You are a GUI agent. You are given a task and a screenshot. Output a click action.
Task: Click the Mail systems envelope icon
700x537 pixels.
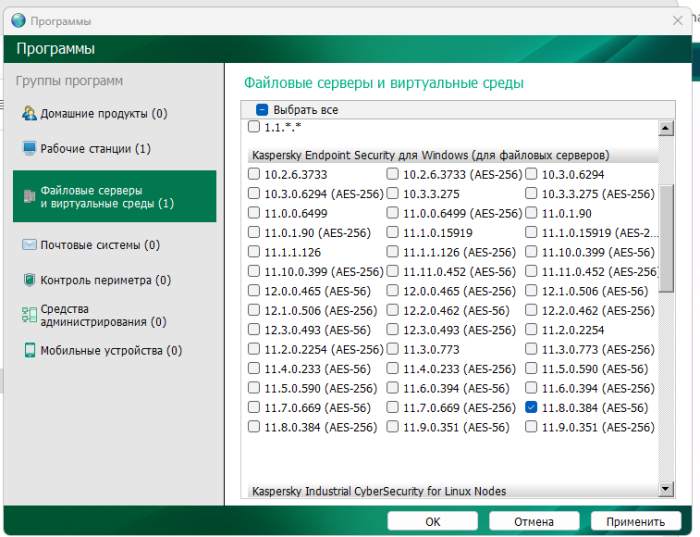tap(29, 245)
